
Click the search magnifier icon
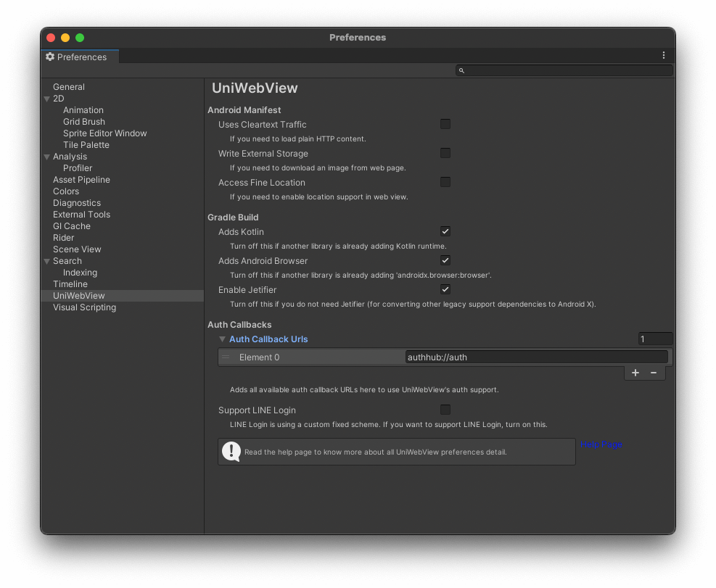click(x=461, y=70)
